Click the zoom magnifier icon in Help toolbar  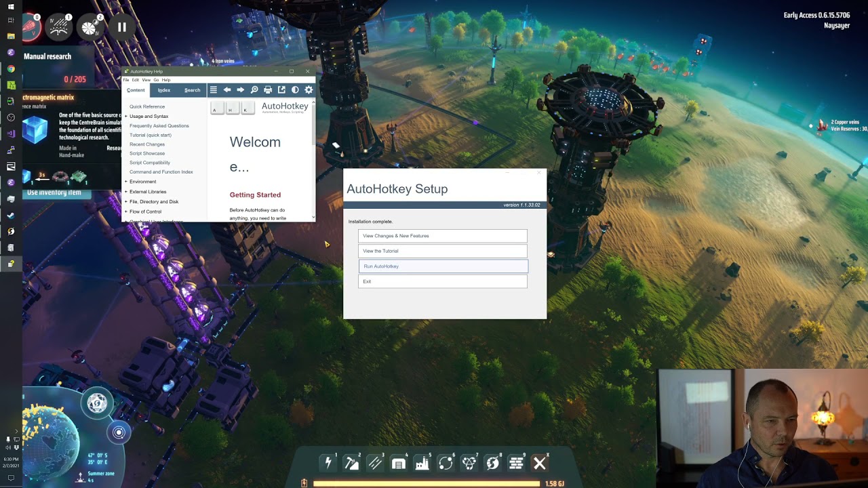pyautogui.click(x=254, y=89)
